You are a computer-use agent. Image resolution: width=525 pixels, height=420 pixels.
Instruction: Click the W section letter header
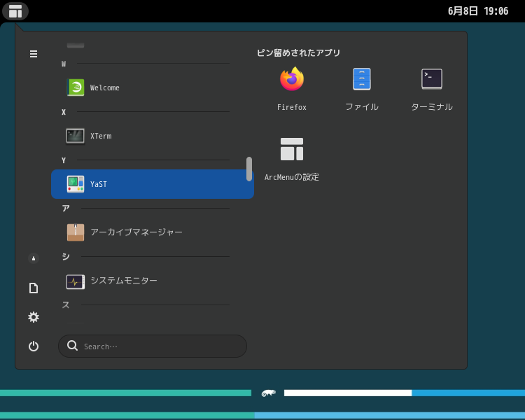(64, 64)
